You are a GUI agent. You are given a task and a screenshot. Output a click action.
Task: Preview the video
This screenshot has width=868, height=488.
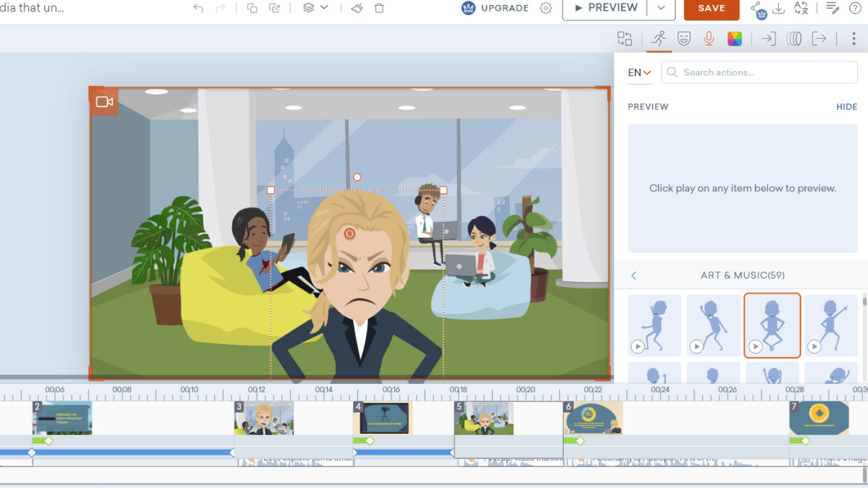coord(605,8)
